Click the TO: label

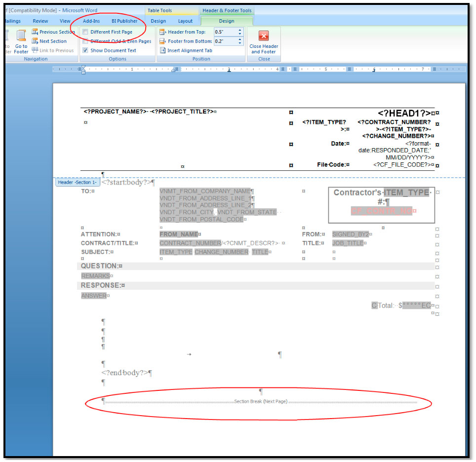pyautogui.click(x=86, y=191)
